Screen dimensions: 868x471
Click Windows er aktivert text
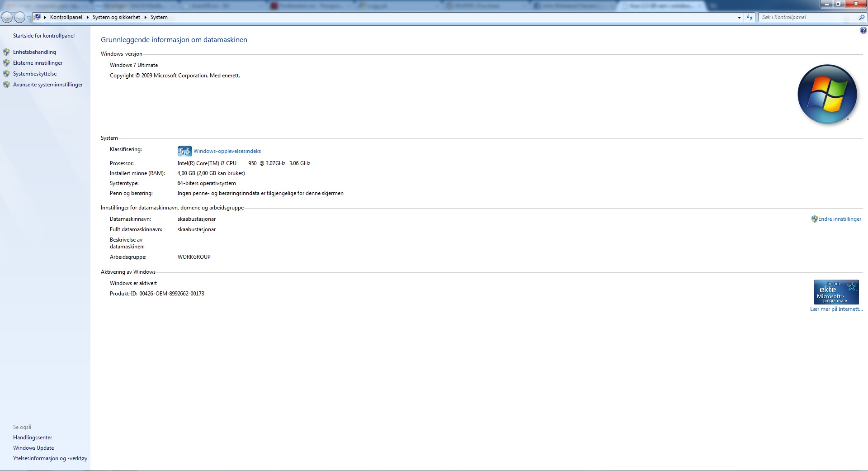(x=133, y=283)
